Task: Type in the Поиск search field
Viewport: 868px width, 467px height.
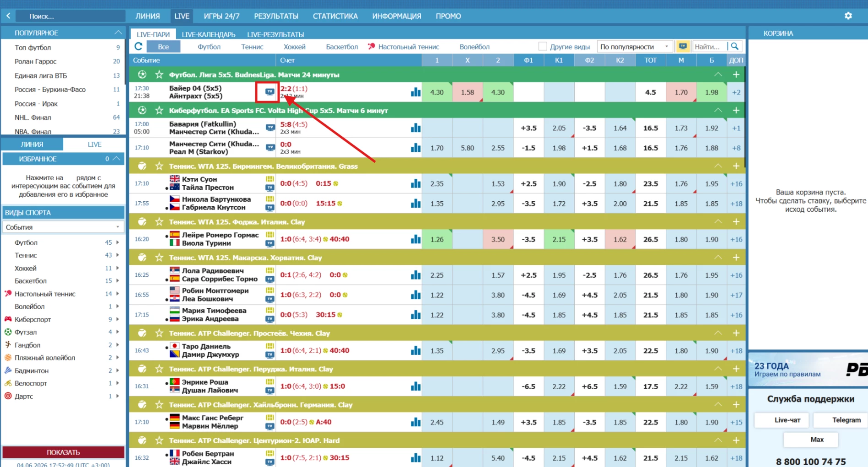Action: tap(70, 16)
